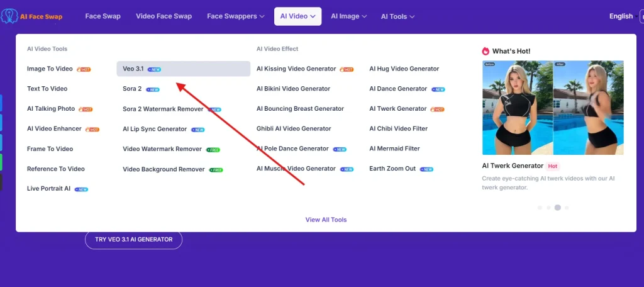Select Sora 2 from AI Video Tools
This screenshot has height=287, width=644.
coord(132,89)
